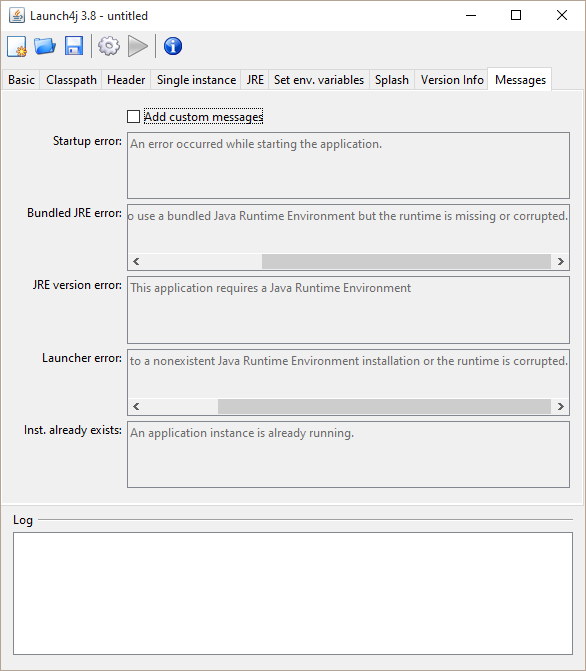Switch to Set env. variables tab

click(x=319, y=80)
